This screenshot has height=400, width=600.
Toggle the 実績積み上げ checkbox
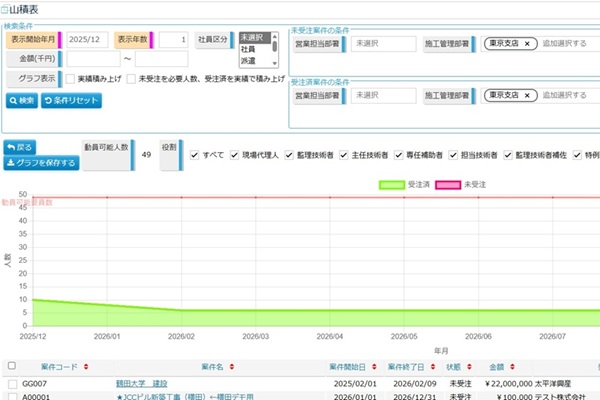pyautogui.click(x=70, y=78)
